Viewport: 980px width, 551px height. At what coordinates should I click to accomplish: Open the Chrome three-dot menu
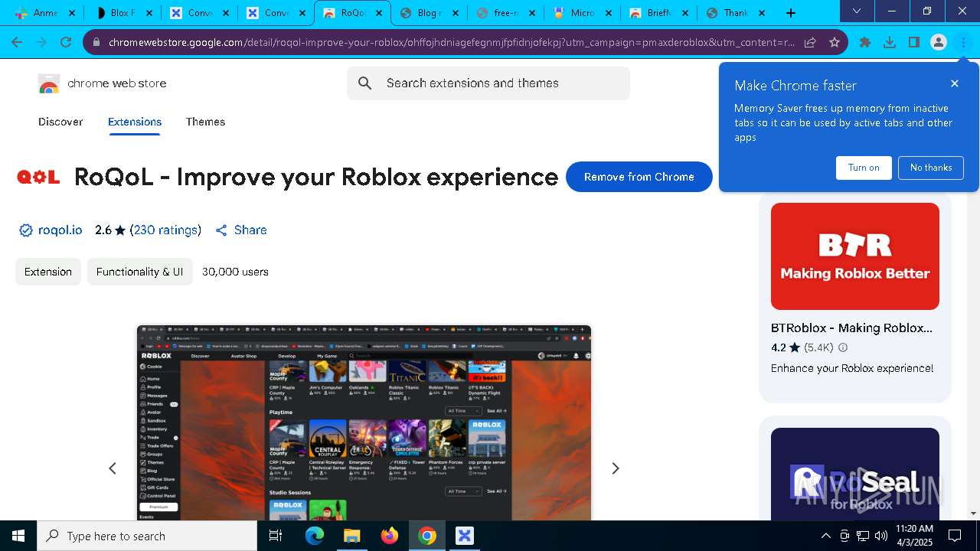pos(963,42)
